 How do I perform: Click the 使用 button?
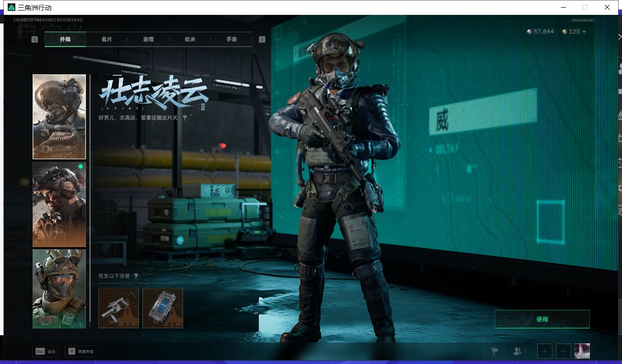tap(542, 319)
